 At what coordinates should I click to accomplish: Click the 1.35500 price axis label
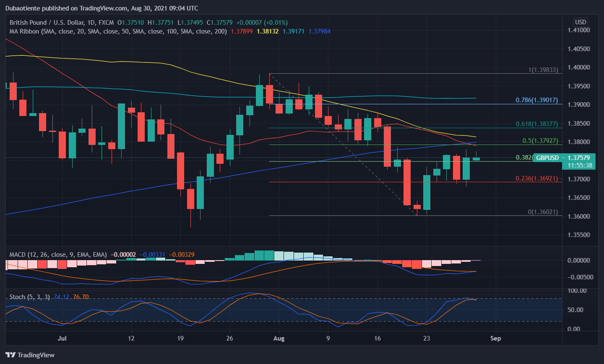tap(579, 235)
